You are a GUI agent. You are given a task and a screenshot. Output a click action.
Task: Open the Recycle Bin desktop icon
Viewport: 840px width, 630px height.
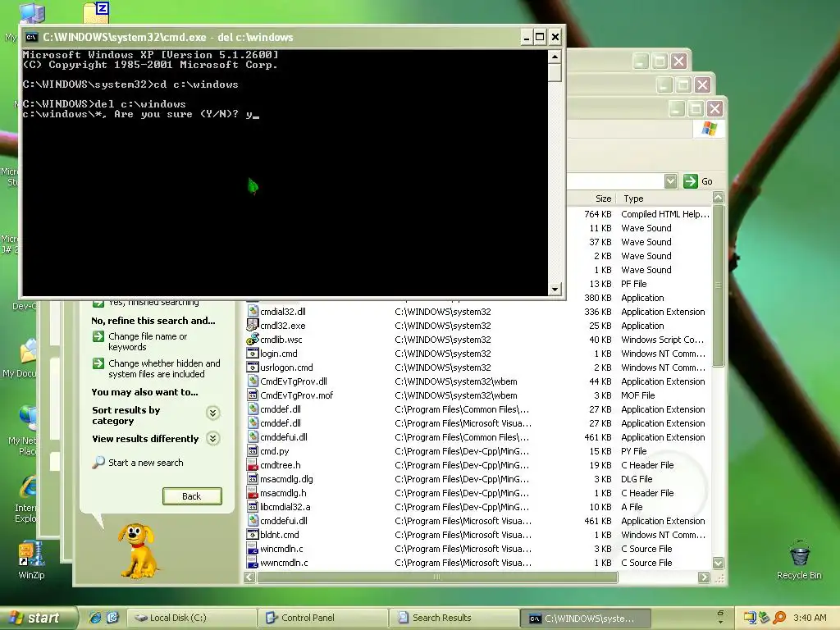coord(799,560)
